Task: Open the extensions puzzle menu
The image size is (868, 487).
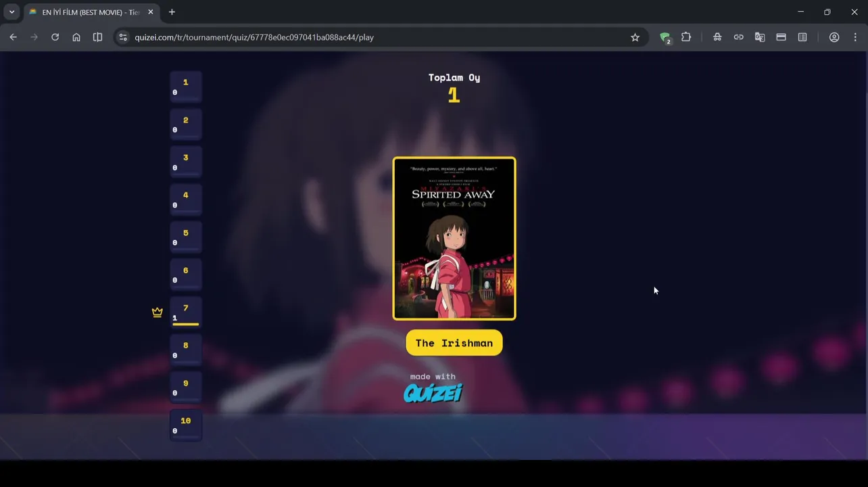Action: point(686,37)
